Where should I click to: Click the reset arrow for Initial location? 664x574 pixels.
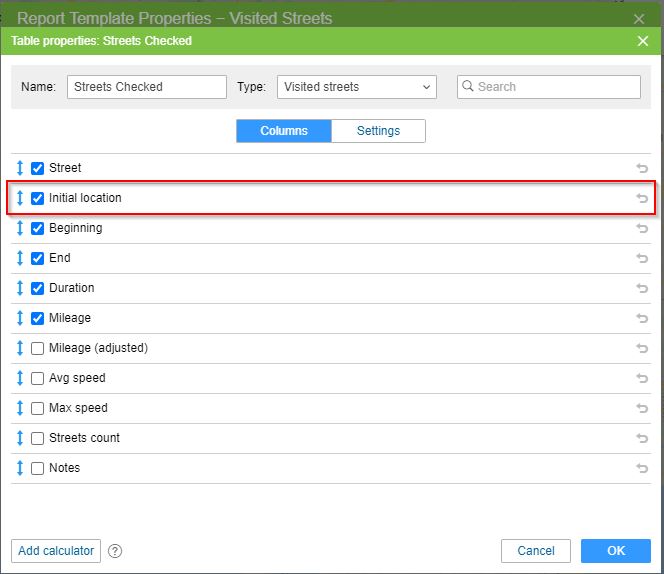(642, 198)
